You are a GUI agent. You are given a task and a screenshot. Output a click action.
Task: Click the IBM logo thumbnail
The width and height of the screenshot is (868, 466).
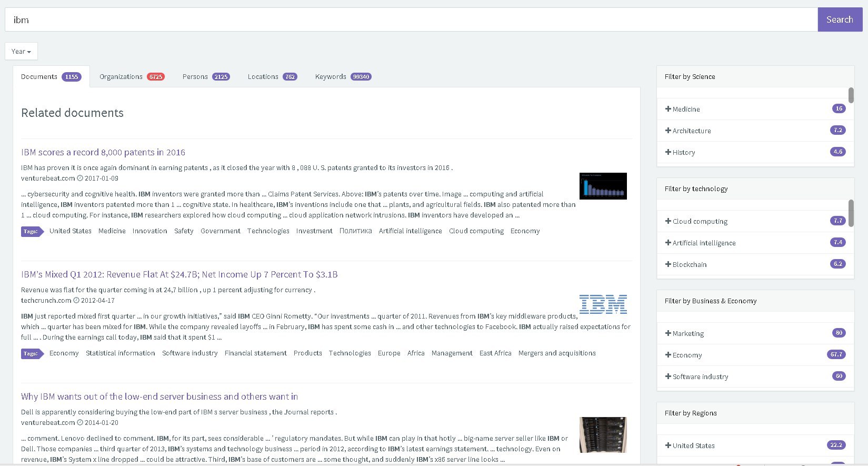pyautogui.click(x=603, y=304)
